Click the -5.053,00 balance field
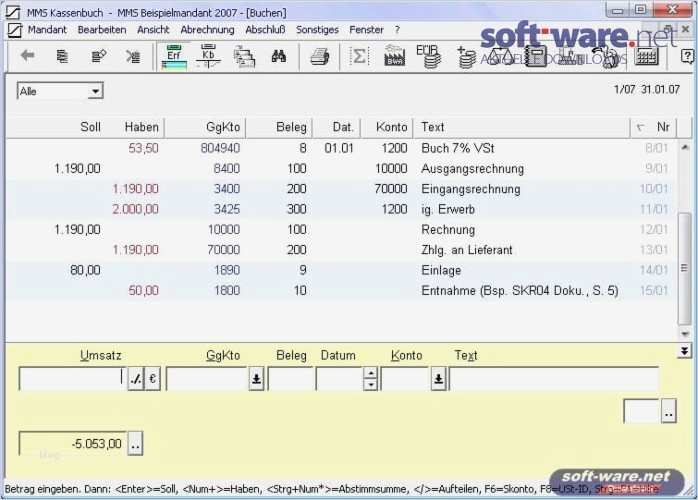Viewport: 698px width, 500px height. [73, 444]
